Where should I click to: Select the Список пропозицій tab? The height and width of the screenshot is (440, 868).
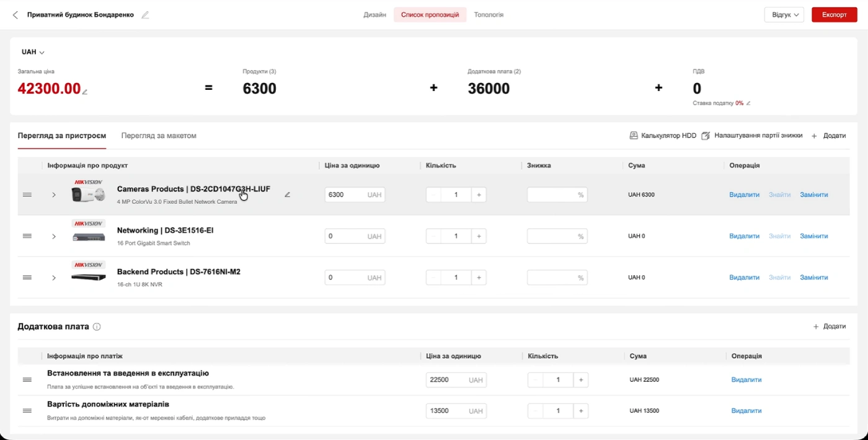[x=430, y=15]
